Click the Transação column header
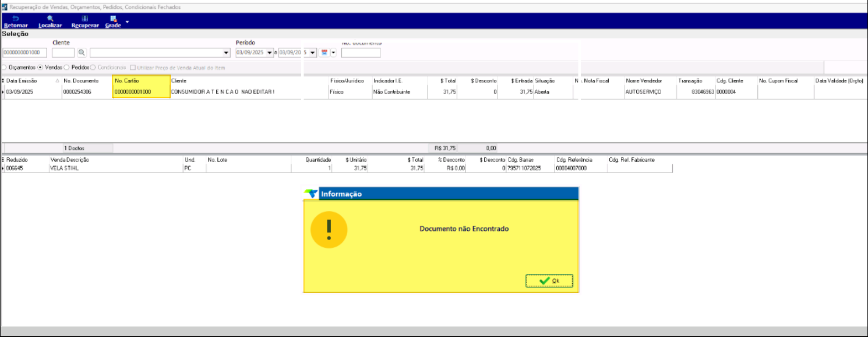 click(x=696, y=80)
